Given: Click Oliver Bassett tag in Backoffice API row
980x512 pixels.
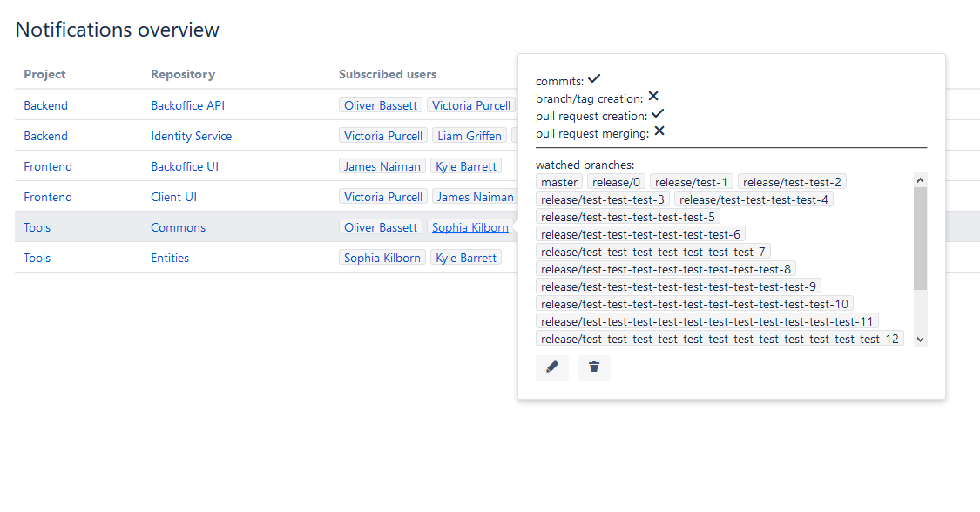Looking at the screenshot, I should click(x=381, y=105).
